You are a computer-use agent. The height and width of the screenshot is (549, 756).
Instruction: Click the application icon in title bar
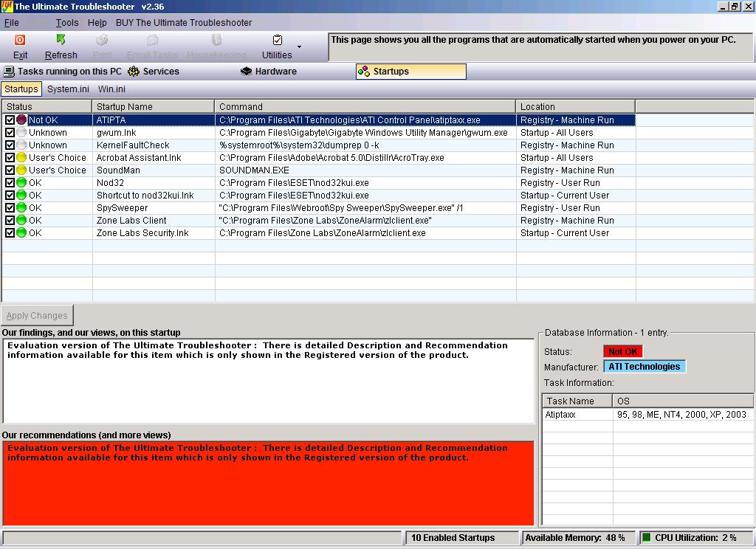tap(7, 6)
